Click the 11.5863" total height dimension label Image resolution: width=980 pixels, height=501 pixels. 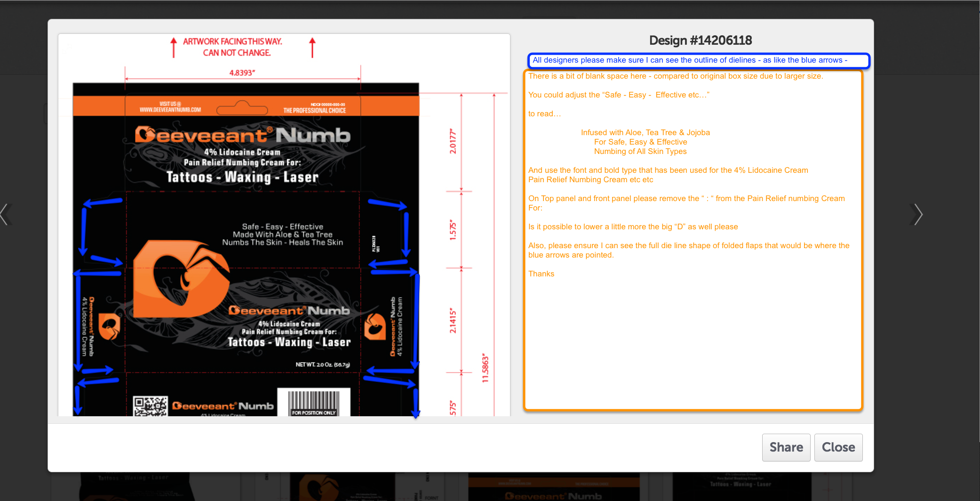click(486, 368)
